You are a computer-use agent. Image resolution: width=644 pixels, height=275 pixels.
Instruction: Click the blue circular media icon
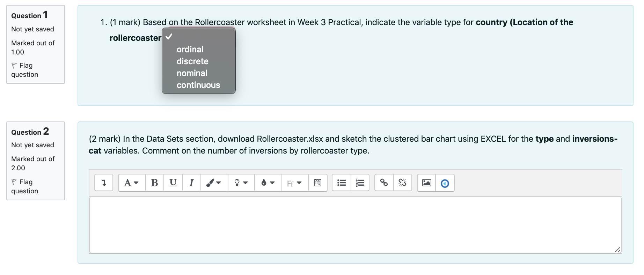coord(445,183)
